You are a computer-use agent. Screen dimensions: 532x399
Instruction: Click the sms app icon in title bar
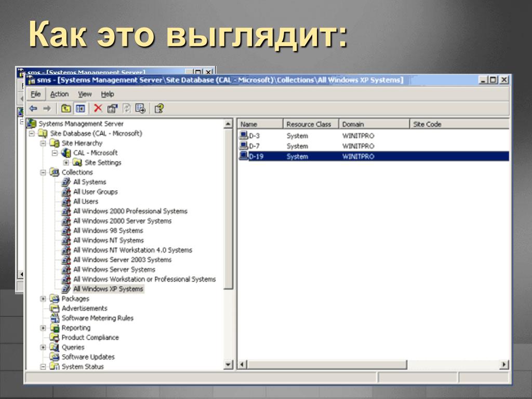click(x=31, y=81)
